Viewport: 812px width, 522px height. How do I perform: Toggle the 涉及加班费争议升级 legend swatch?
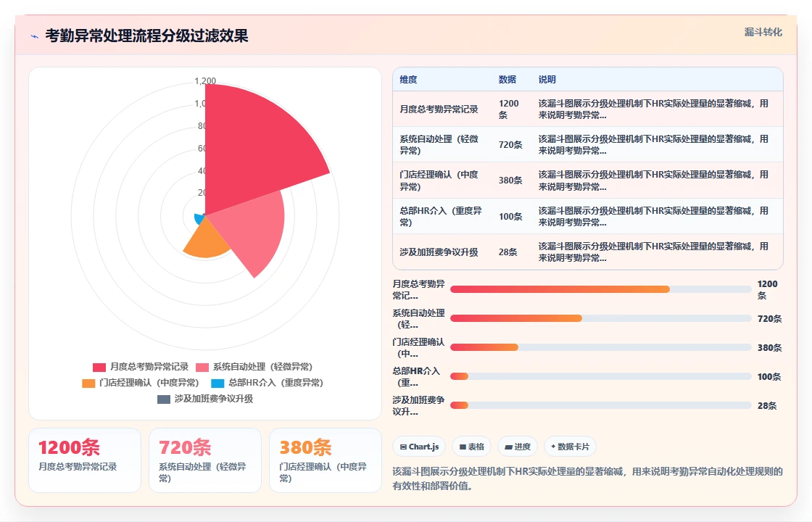tap(164, 399)
